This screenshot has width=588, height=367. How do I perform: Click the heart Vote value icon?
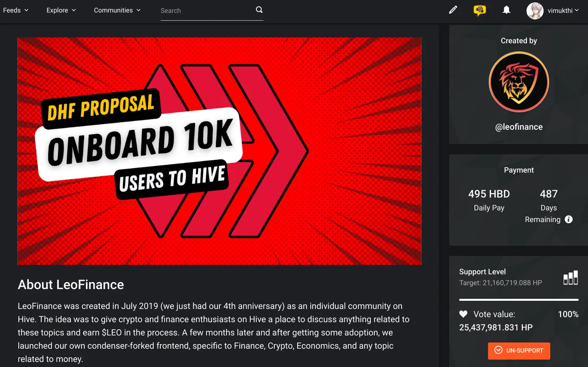(x=464, y=315)
